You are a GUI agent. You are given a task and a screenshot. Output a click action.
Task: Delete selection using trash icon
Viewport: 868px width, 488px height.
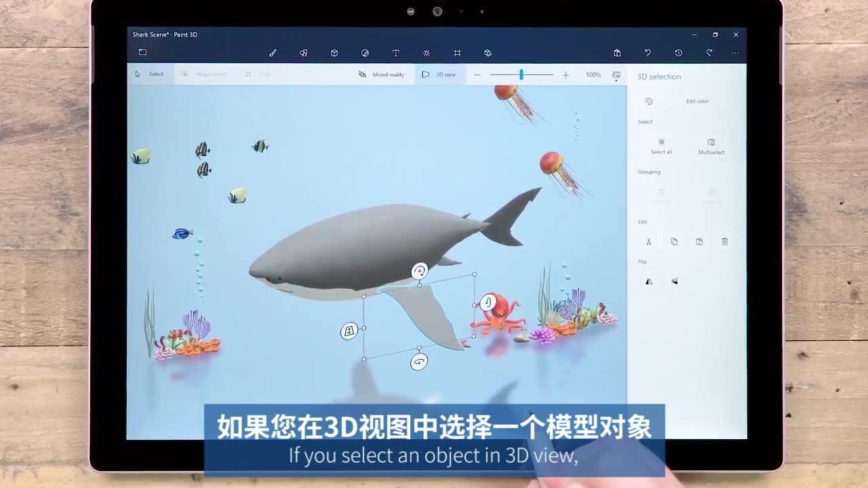[724, 241]
